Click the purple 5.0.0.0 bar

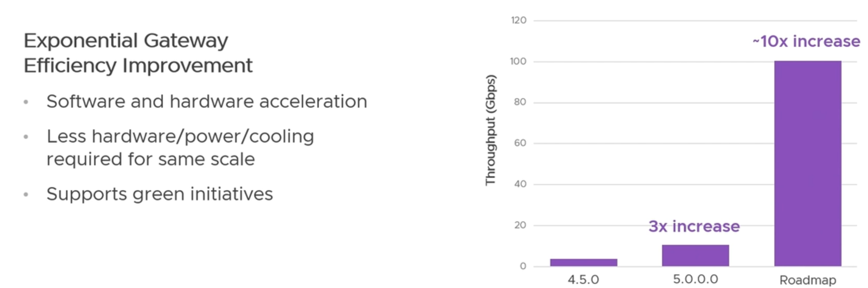[695, 255]
